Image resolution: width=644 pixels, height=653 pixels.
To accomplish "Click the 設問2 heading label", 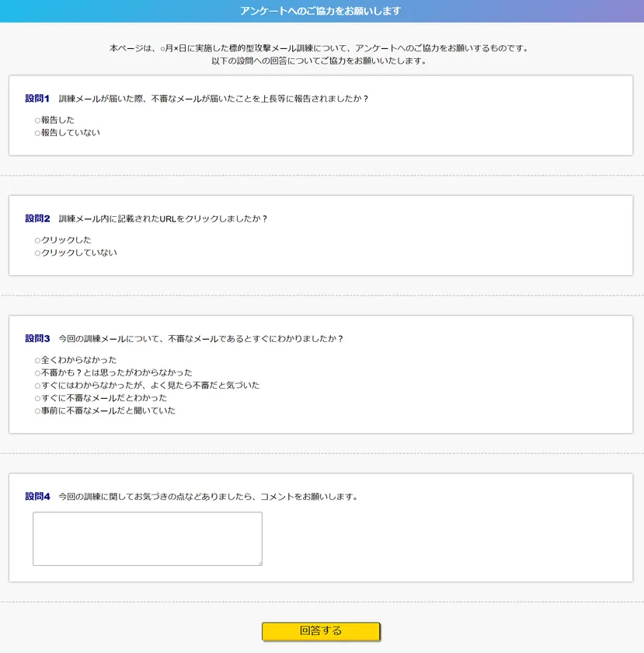I will click(37, 218).
